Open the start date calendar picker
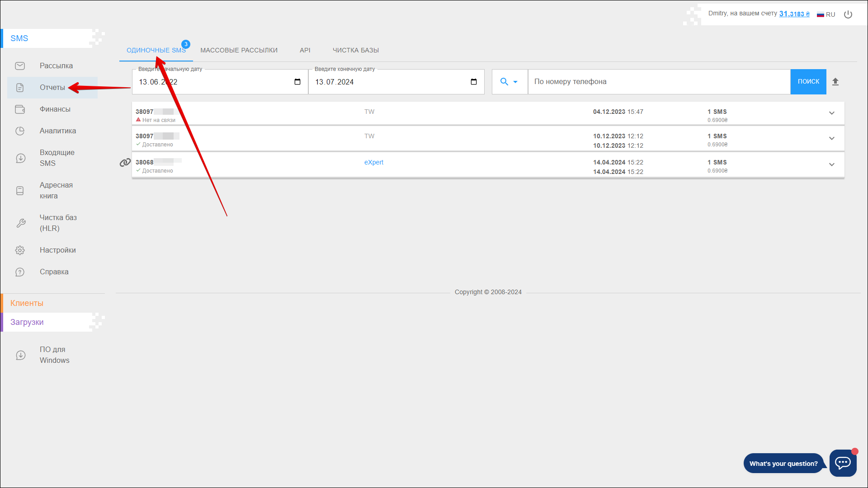Viewport: 868px width, 488px height. click(x=297, y=82)
